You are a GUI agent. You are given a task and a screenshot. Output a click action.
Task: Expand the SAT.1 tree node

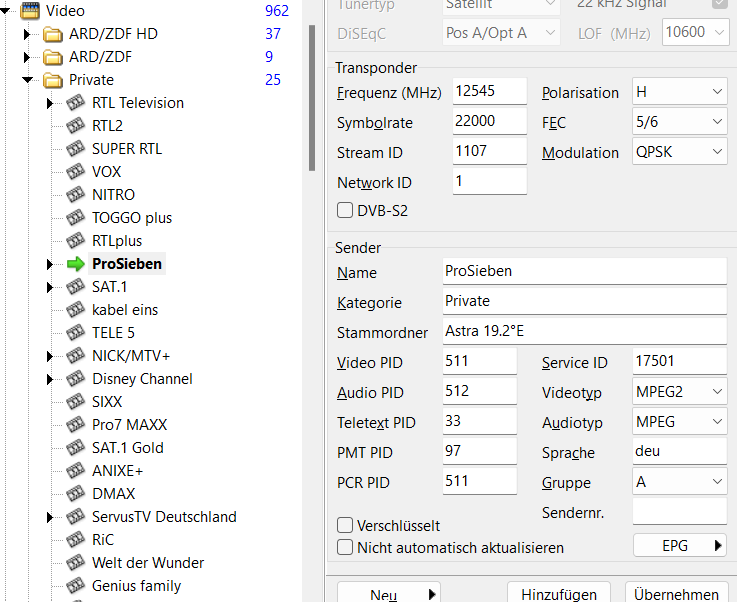[x=49, y=287]
